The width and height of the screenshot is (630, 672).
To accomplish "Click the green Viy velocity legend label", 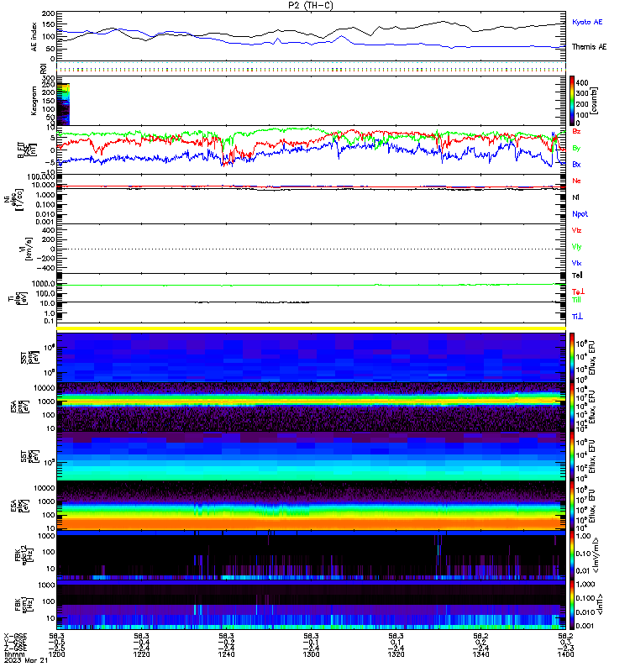I will pyautogui.click(x=576, y=247).
